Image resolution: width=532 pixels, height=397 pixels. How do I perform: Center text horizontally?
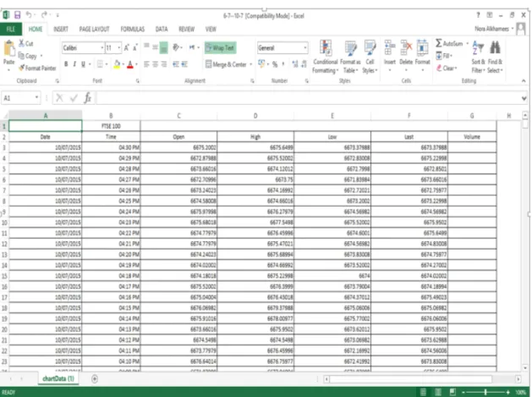point(155,63)
